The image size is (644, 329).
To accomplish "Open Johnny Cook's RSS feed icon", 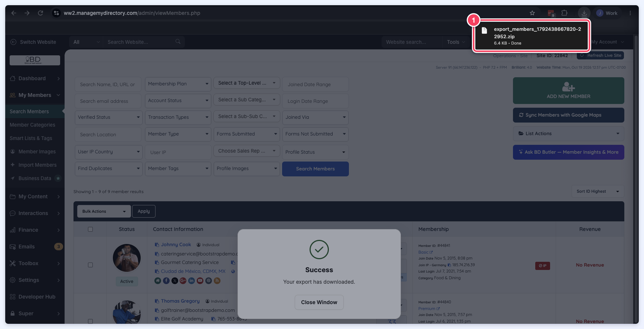I will [217, 281].
